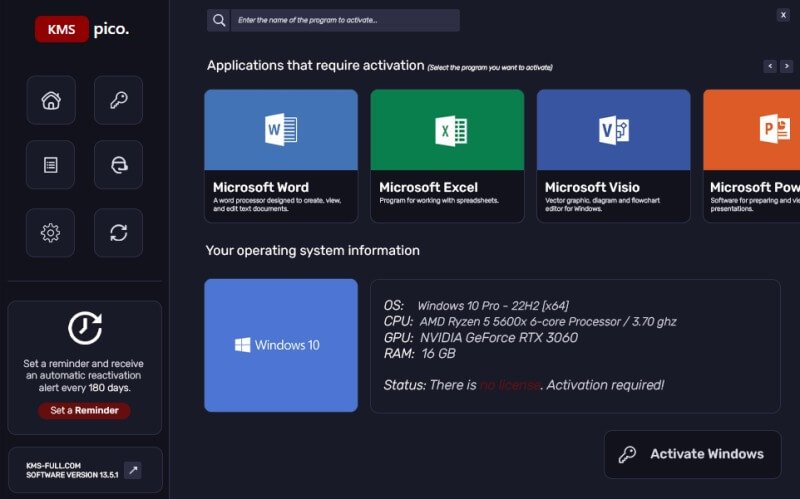Open the Home sidebar icon
The image size is (800, 499).
51,100
